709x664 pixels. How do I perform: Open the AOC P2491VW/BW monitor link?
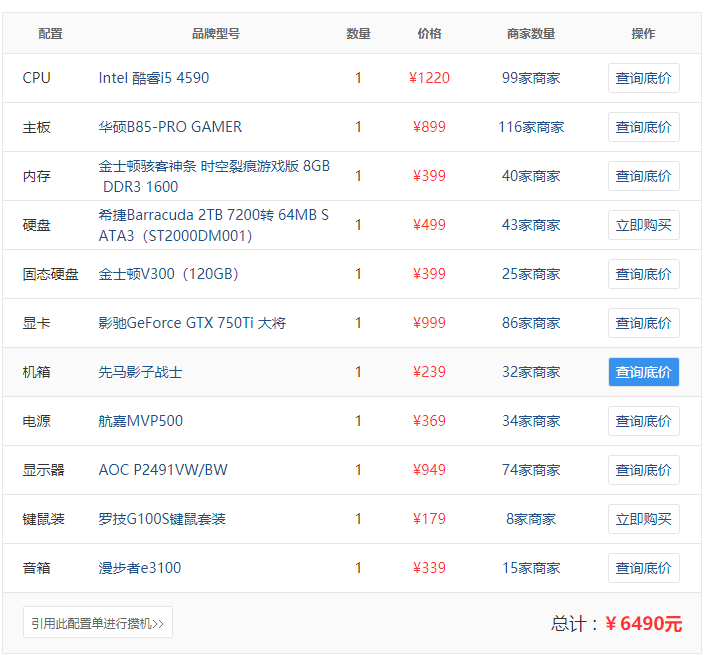[163, 470]
